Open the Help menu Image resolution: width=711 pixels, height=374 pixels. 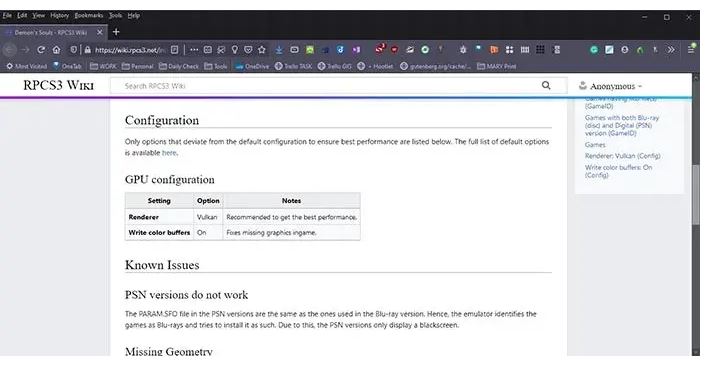coord(133,15)
